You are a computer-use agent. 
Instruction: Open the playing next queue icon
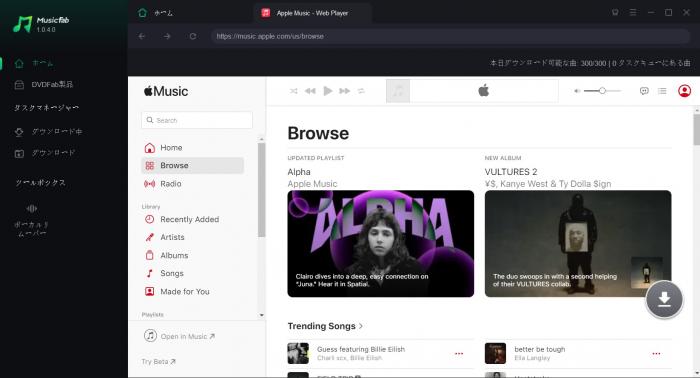click(662, 91)
